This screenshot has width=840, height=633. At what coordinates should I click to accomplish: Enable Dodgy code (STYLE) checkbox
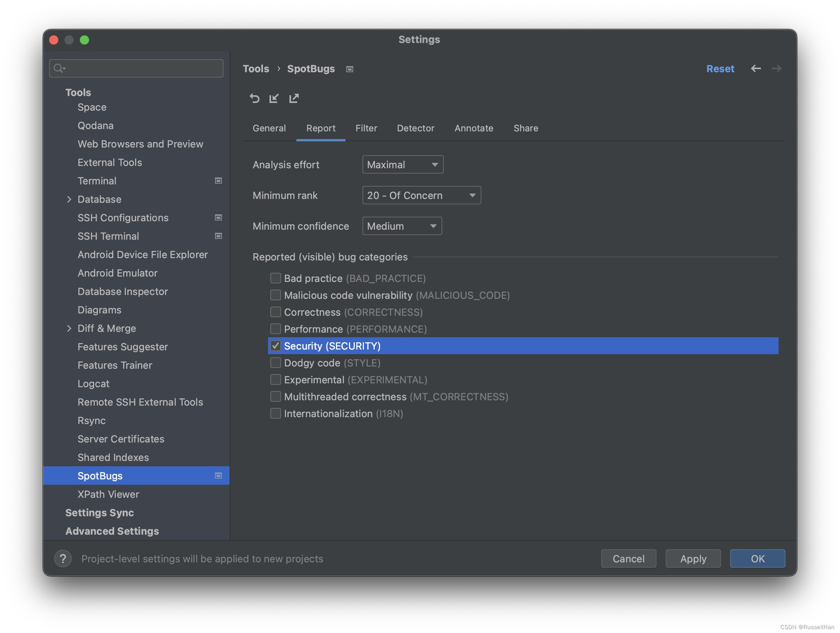click(275, 362)
